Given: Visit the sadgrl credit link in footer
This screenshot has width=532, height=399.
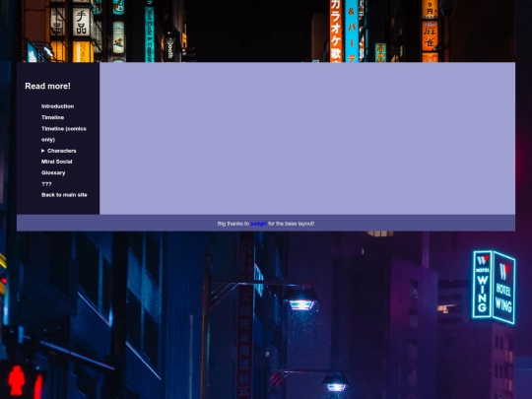Looking at the screenshot, I should (258, 224).
